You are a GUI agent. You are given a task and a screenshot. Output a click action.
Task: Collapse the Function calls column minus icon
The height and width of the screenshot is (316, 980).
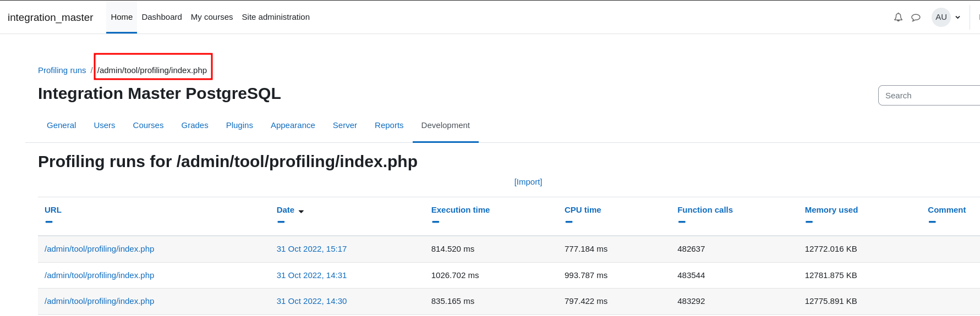pyautogui.click(x=682, y=222)
